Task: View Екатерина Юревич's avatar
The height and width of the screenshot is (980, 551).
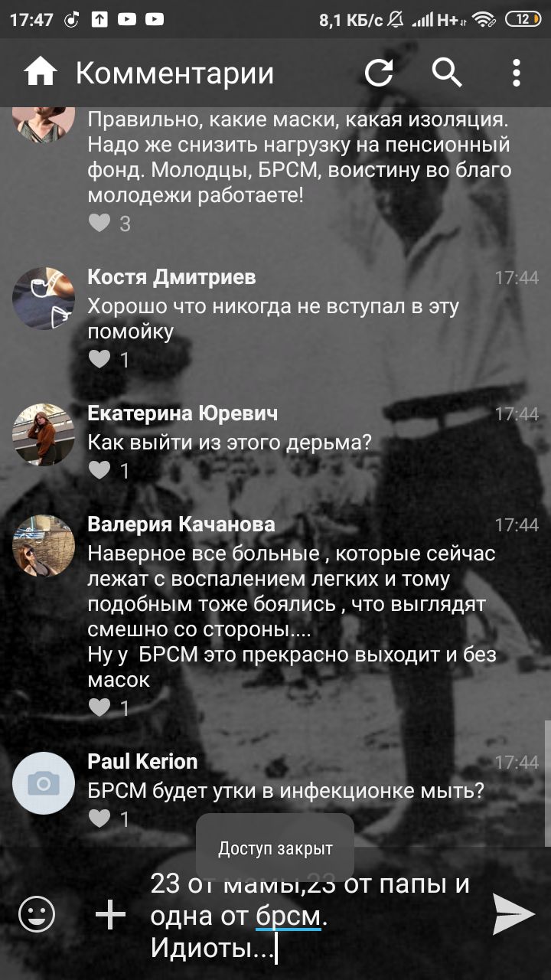Action: (x=44, y=434)
